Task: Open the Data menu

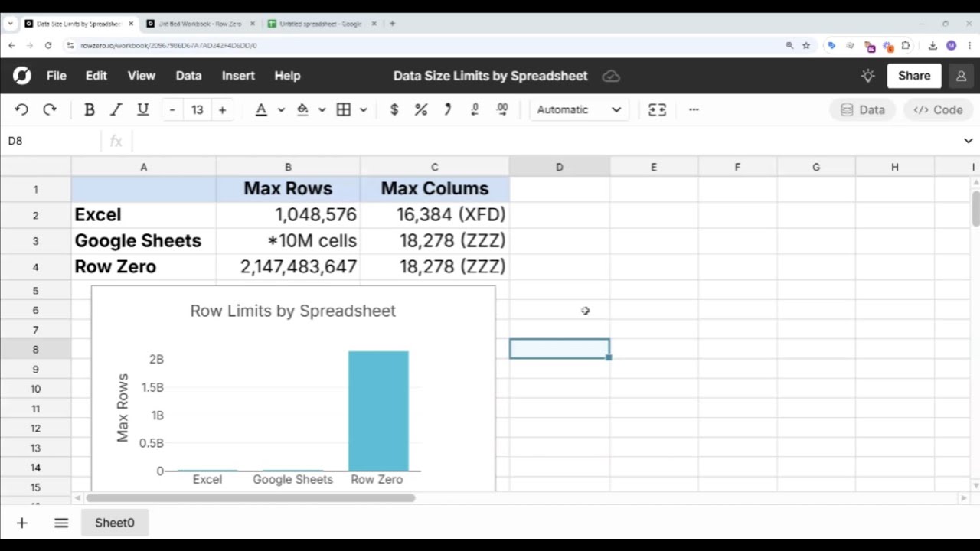Action: point(188,76)
